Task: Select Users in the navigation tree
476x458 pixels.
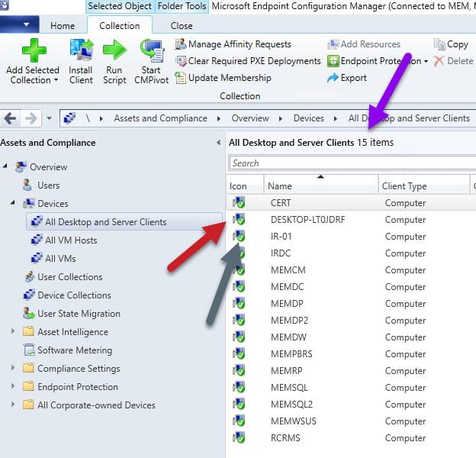Action: pos(49,185)
